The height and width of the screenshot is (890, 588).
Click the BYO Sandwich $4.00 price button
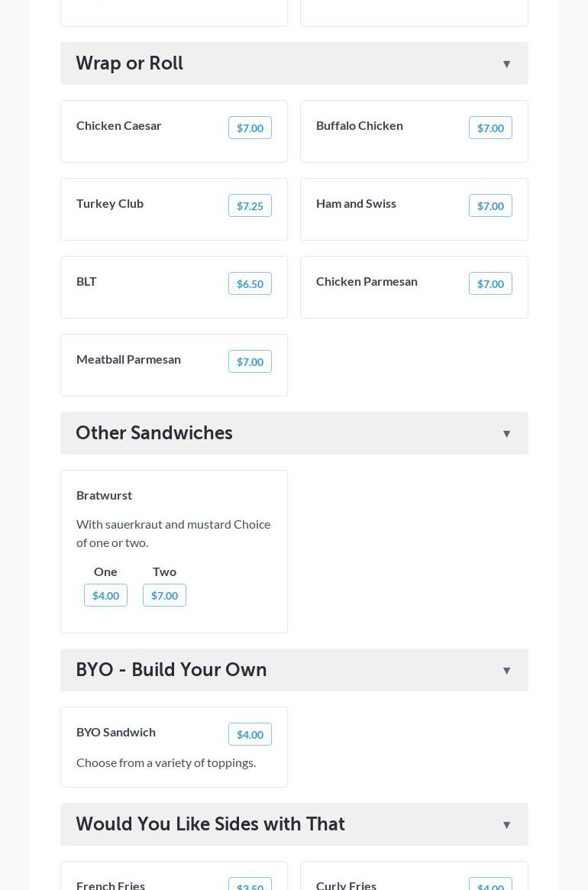250,734
